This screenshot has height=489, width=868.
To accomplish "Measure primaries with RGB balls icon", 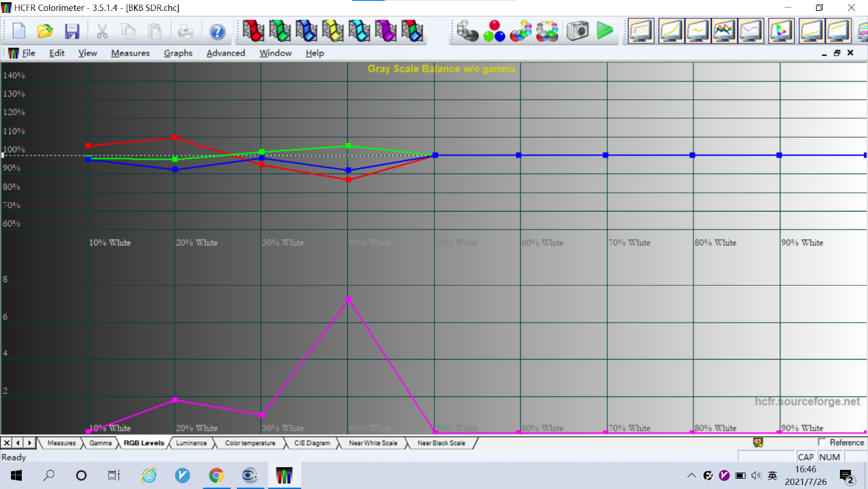I will [x=494, y=32].
